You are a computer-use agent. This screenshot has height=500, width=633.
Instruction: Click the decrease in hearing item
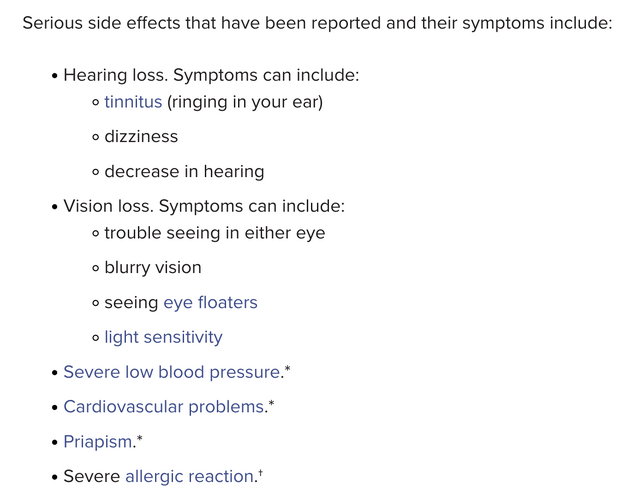[184, 172]
